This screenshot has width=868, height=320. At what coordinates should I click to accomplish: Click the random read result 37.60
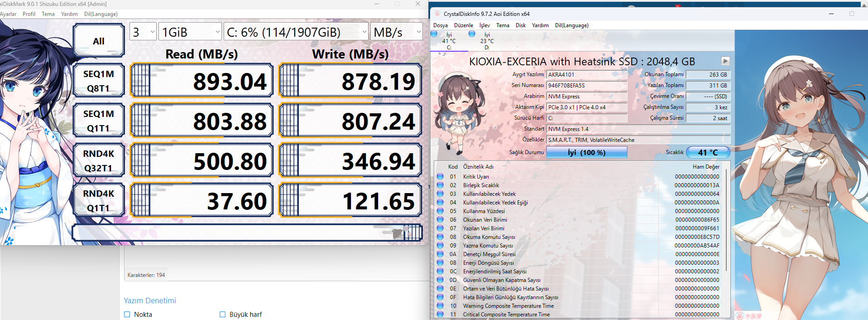pos(202,200)
